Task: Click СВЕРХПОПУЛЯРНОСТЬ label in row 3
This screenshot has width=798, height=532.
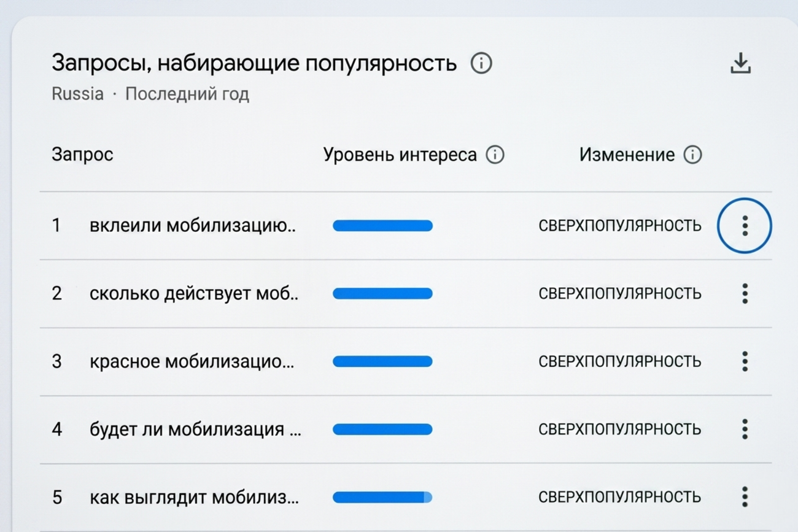Action: [x=620, y=361]
